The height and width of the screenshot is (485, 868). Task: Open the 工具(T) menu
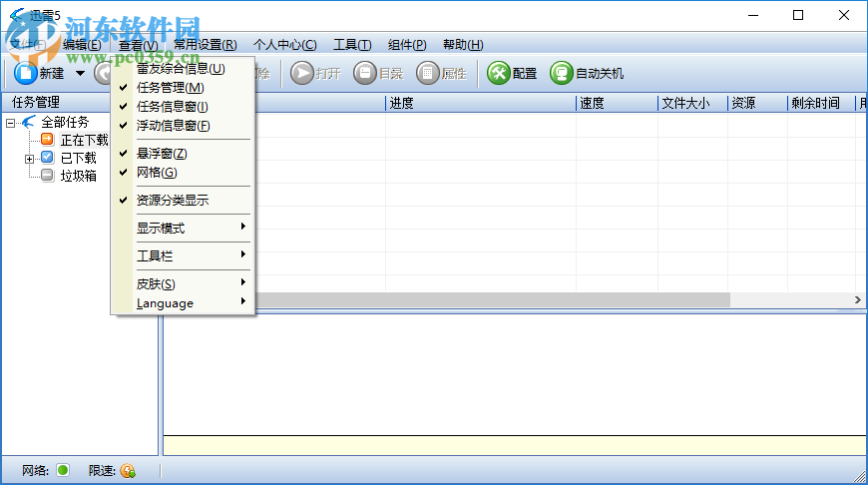[352, 45]
